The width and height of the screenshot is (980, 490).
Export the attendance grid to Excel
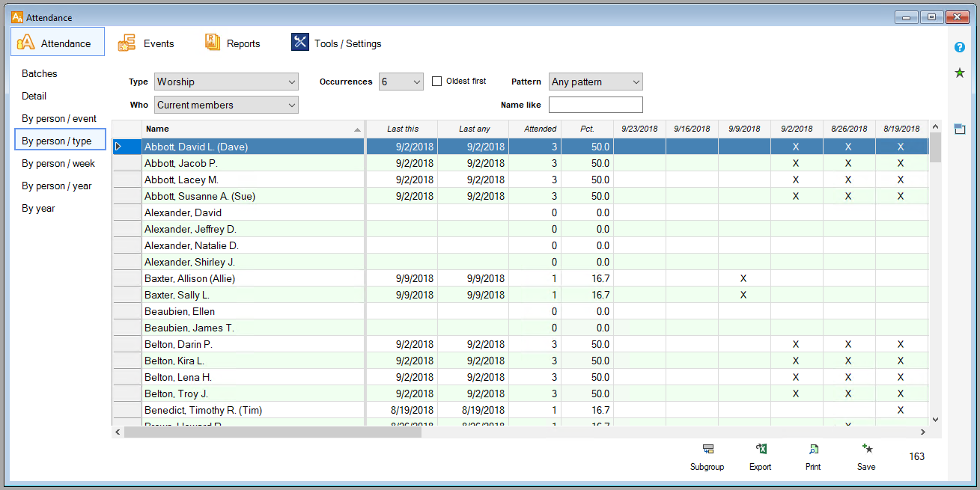tap(761, 449)
